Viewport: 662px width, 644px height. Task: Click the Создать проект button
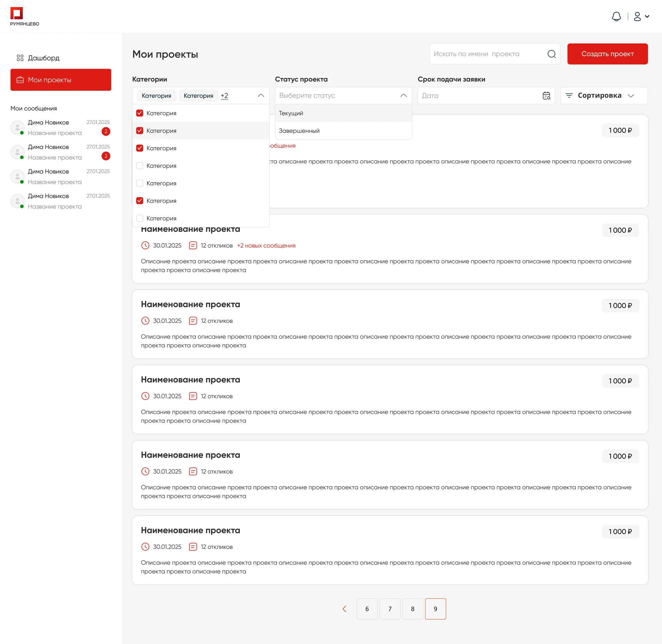pyautogui.click(x=607, y=54)
